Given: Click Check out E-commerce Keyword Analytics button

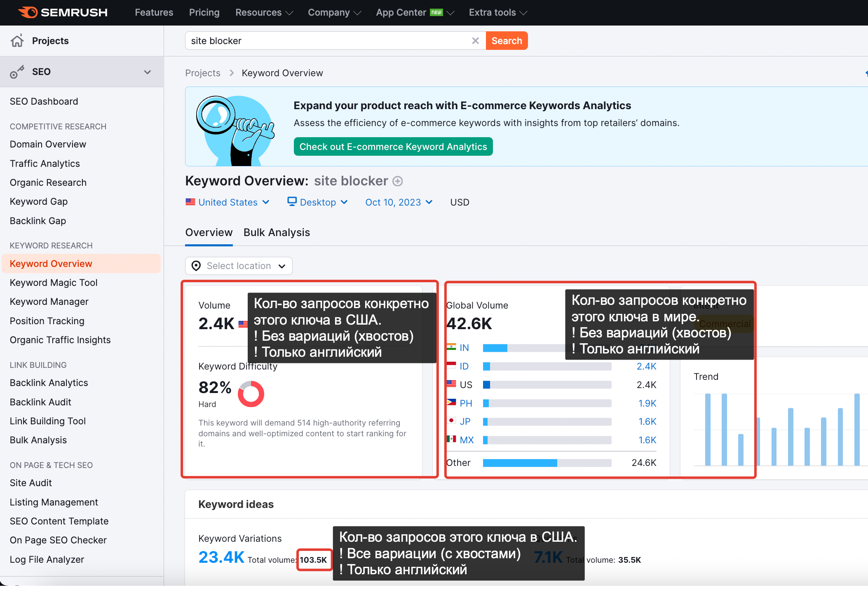Looking at the screenshot, I should click(x=393, y=147).
